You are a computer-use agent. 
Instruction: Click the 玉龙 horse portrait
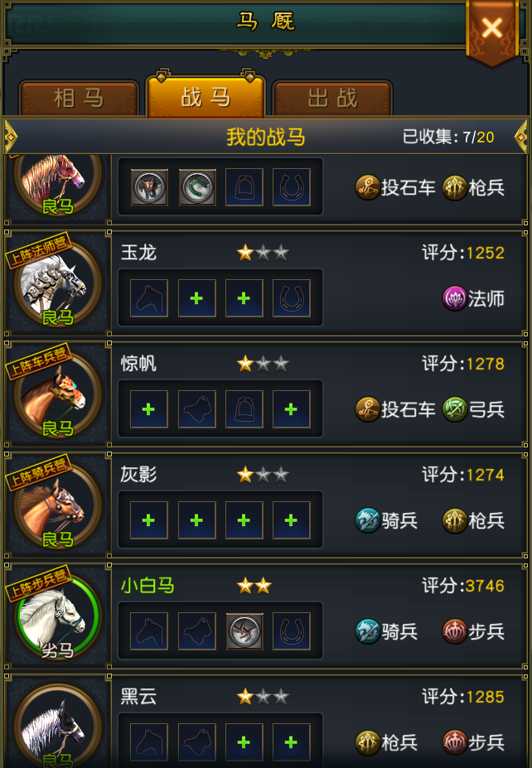tap(58, 285)
